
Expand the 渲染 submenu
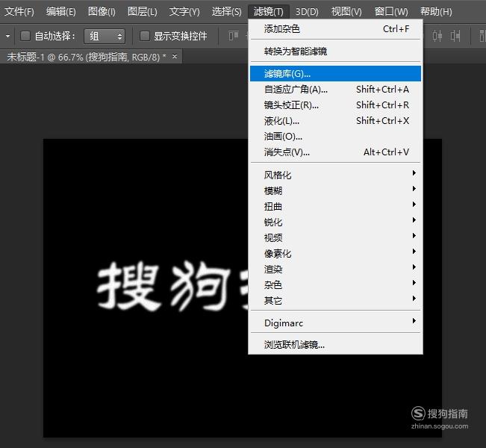click(x=336, y=269)
